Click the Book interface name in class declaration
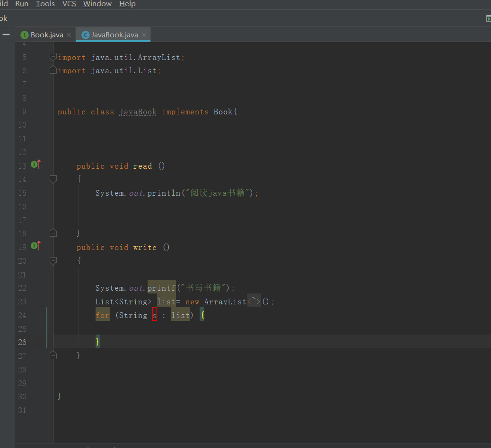Image resolution: width=491 pixels, height=448 pixels. 223,112
